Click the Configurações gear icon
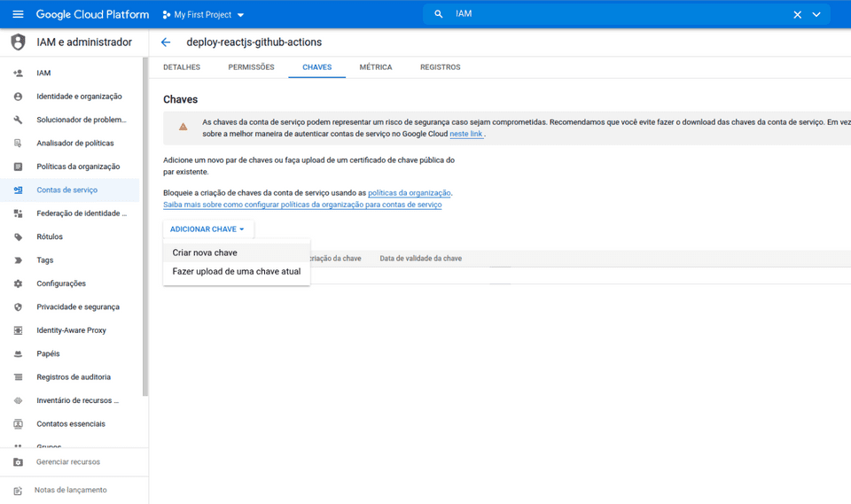The width and height of the screenshot is (851, 504). [18, 284]
